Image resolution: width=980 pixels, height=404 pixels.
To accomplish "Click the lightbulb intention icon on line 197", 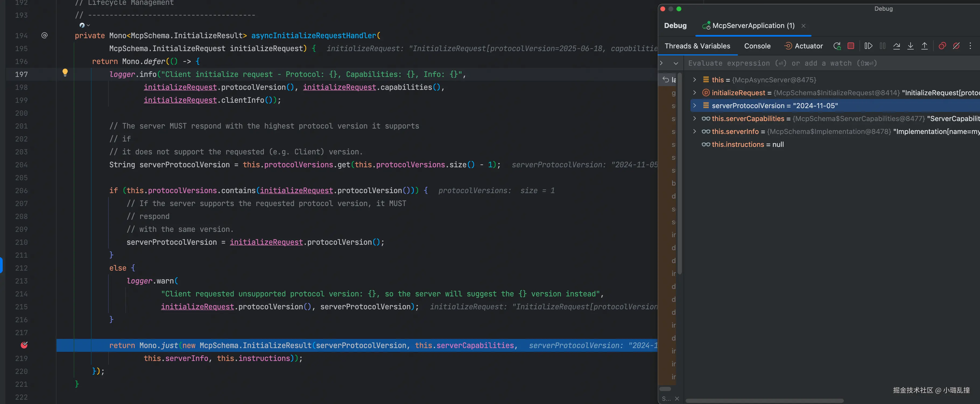I will 65,72.
